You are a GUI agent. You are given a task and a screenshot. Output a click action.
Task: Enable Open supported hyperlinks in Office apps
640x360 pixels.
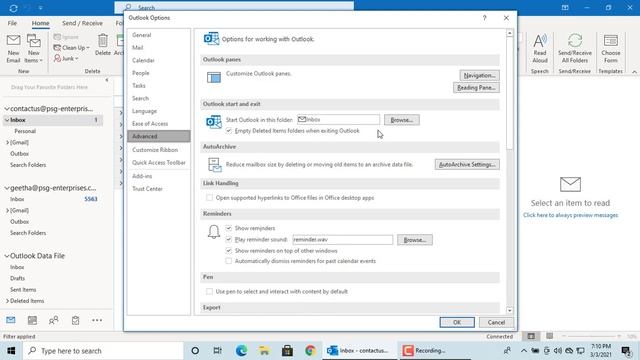click(209, 198)
